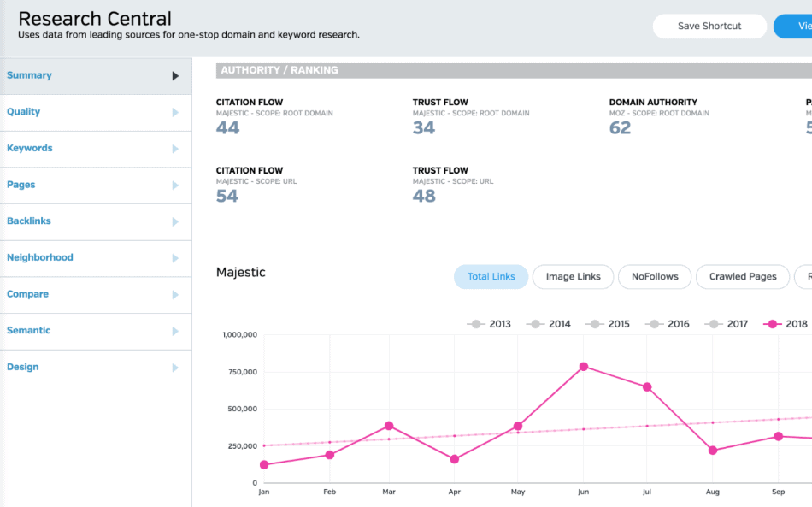Switch to the Image Links tab
This screenshot has width=812, height=507.
click(x=573, y=277)
